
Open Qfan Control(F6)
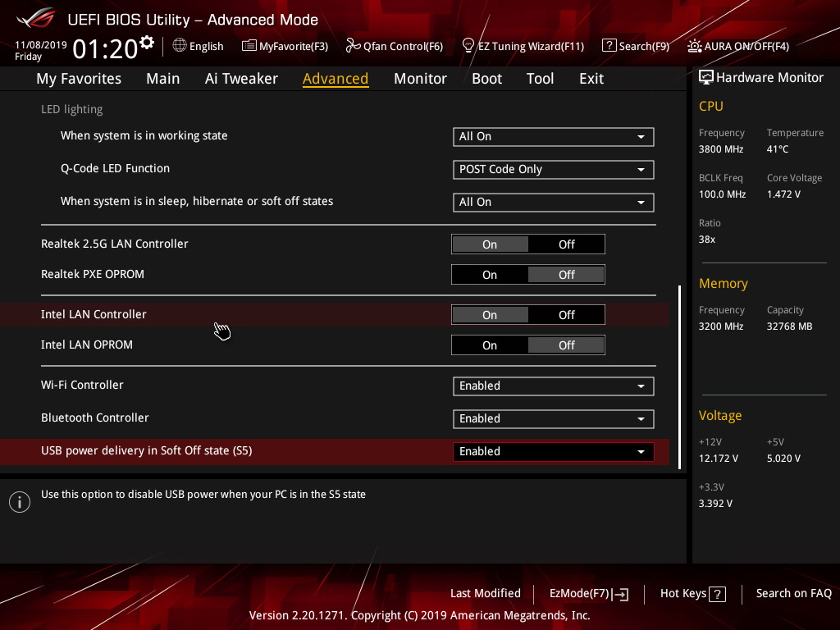coord(395,46)
